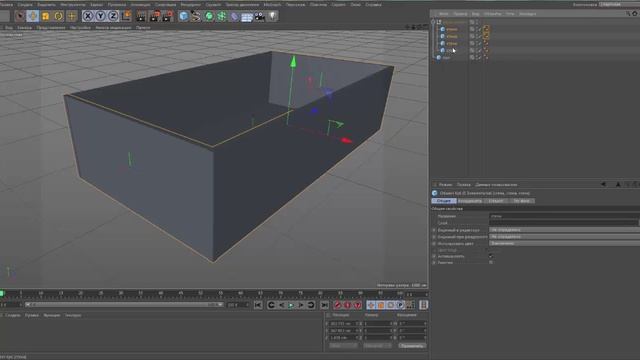Viewport: 640px width, 360px height.
Task: Render the current view
Action: (141, 16)
